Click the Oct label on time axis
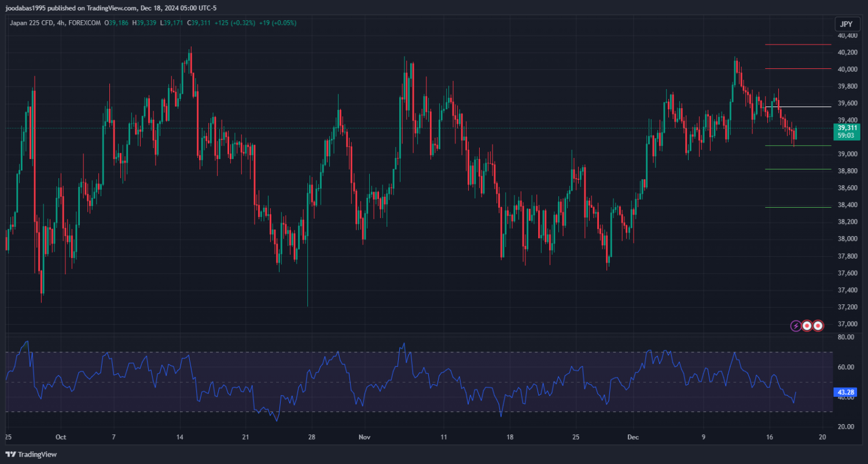This screenshot has width=868, height=464. (61, 437)
